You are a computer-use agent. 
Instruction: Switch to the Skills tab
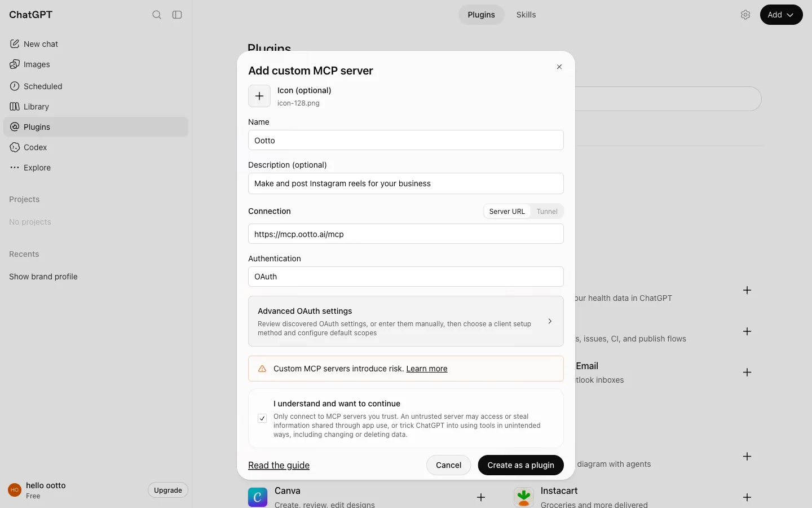click(x=526, y=15)
